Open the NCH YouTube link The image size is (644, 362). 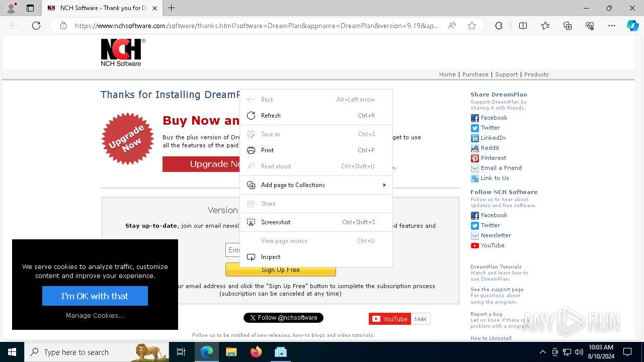click(488, 245)
